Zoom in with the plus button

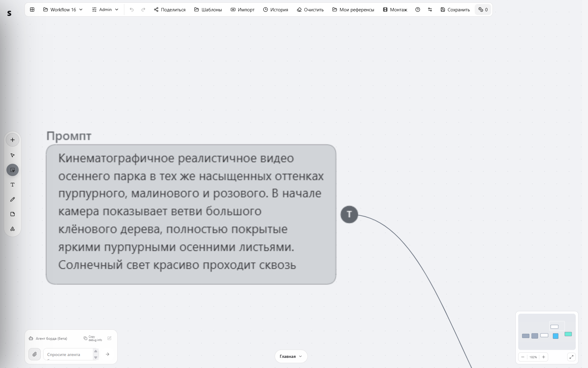(x=544, y=357)
